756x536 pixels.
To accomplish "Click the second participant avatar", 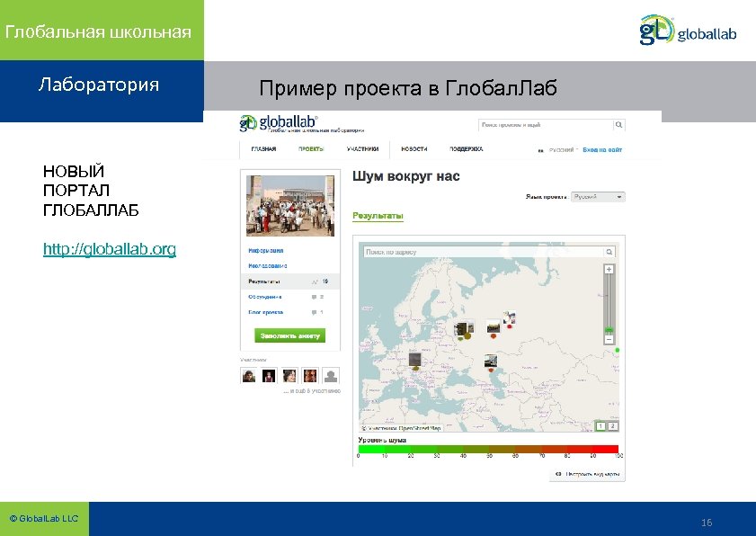I will coord(269,375).
